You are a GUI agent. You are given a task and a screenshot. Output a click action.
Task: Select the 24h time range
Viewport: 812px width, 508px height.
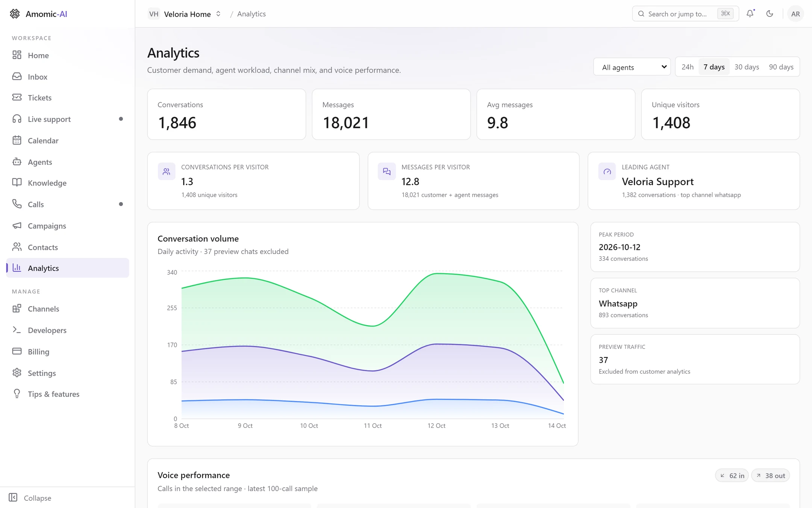(x=688, y=67)
